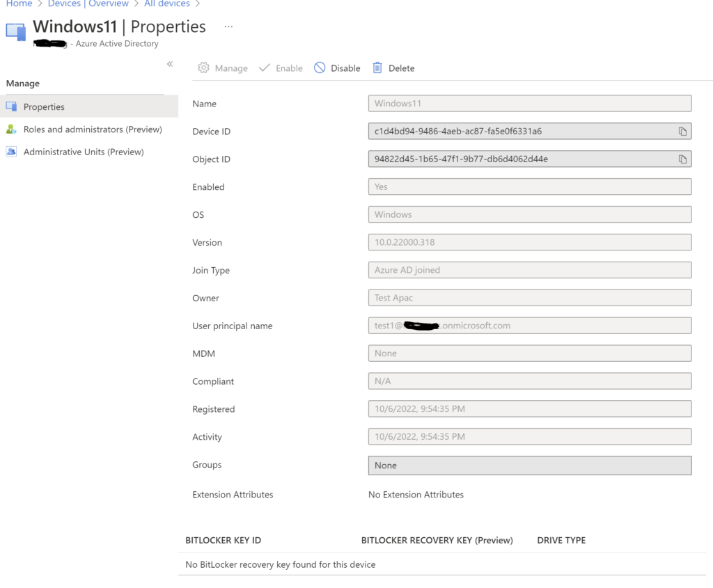
Task: Click the Disable device icon
Action: click(320, 68)
